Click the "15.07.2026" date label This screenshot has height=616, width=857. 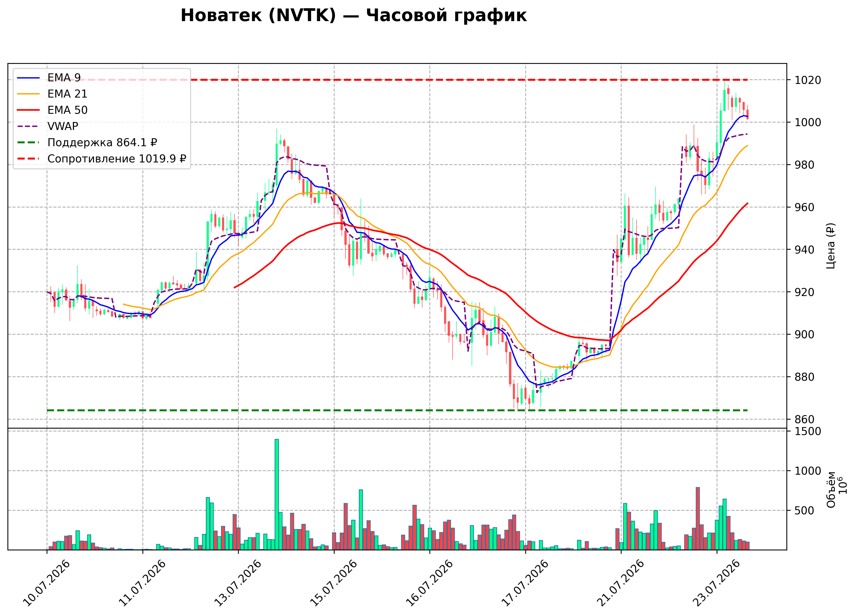coord(333,584)
